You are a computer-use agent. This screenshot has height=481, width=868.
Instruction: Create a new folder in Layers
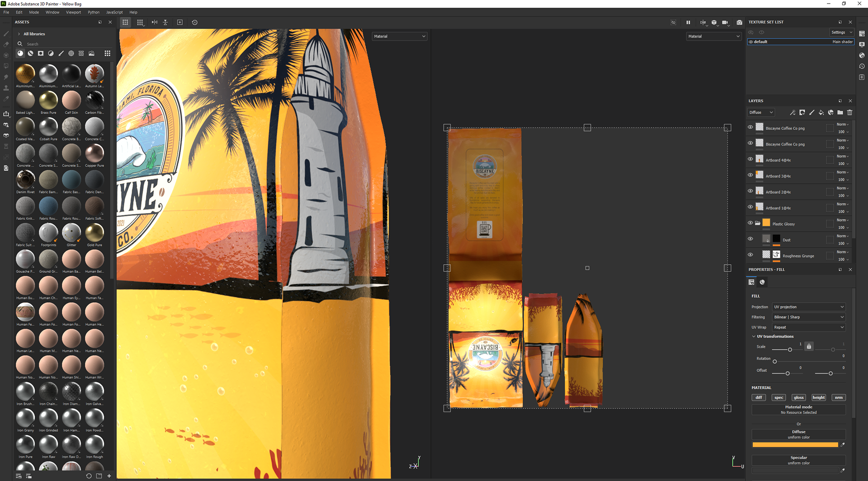pyautogui.click(x=840, y=112)
